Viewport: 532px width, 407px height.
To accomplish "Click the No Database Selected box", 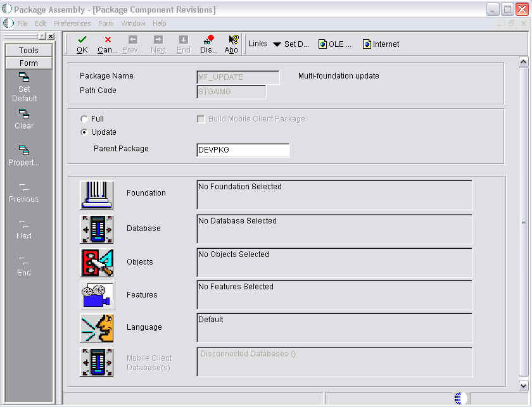I will click(334, 229).
